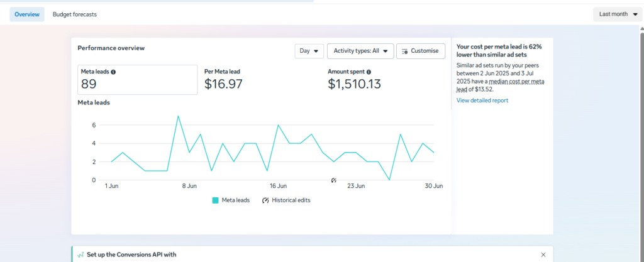Switch to the Overview tab
This screenshot has height=262, width=644.
click(x=27, y=14)
